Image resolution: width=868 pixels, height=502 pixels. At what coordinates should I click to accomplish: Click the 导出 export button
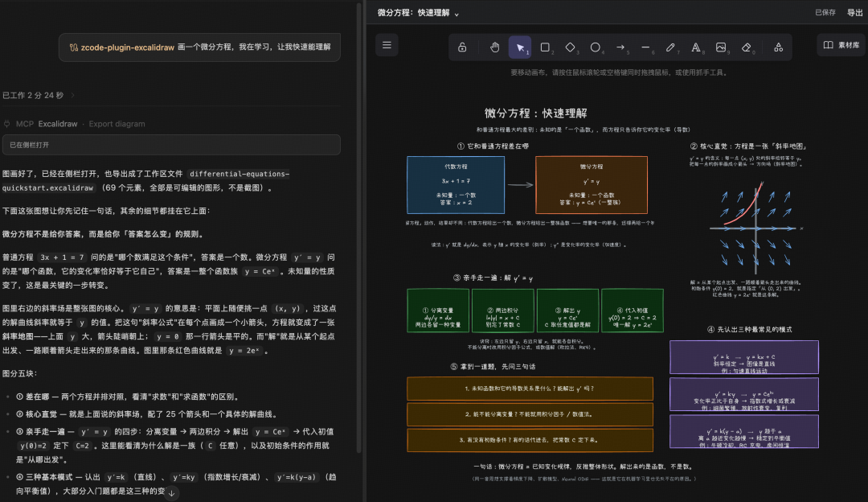(854, 13)
